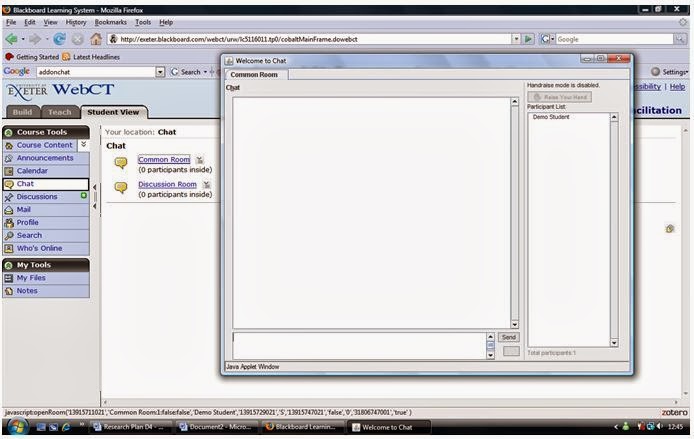
Task: Click the Windows Start orb
Action: coord(18,427)
